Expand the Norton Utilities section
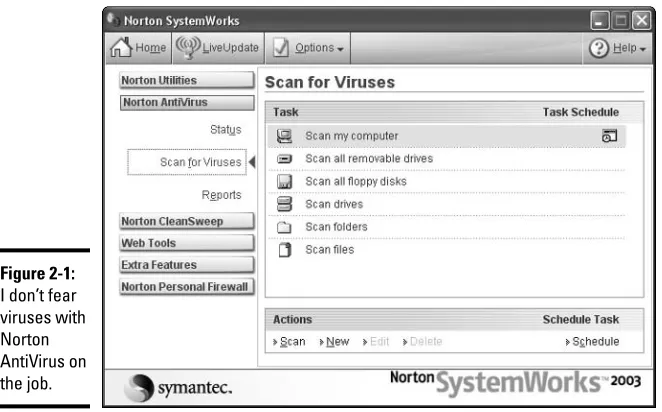Viewport: 662px width, 412px height. (187, 80)
